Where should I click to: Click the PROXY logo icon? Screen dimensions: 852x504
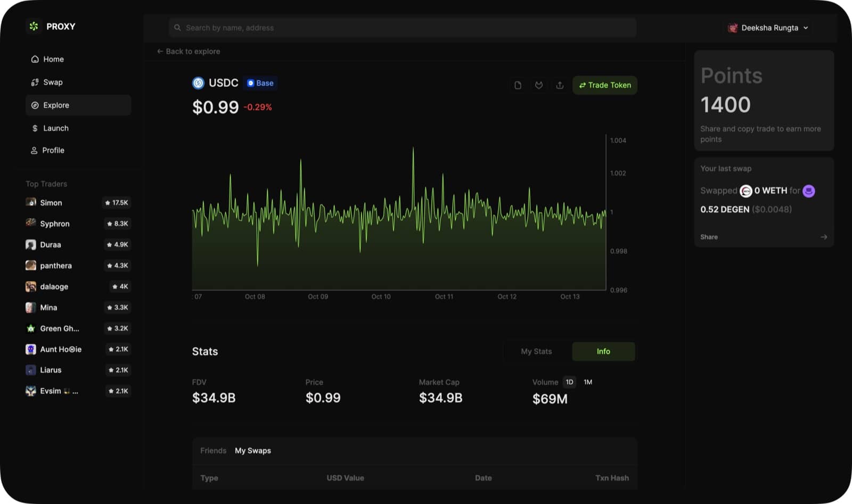(x=34, y=26)
